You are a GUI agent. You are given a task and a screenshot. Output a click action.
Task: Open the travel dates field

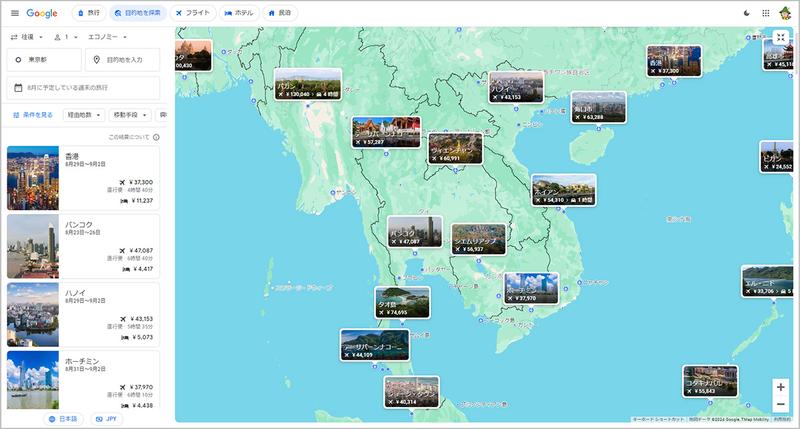pyautogui.click(x=83, y=88)
